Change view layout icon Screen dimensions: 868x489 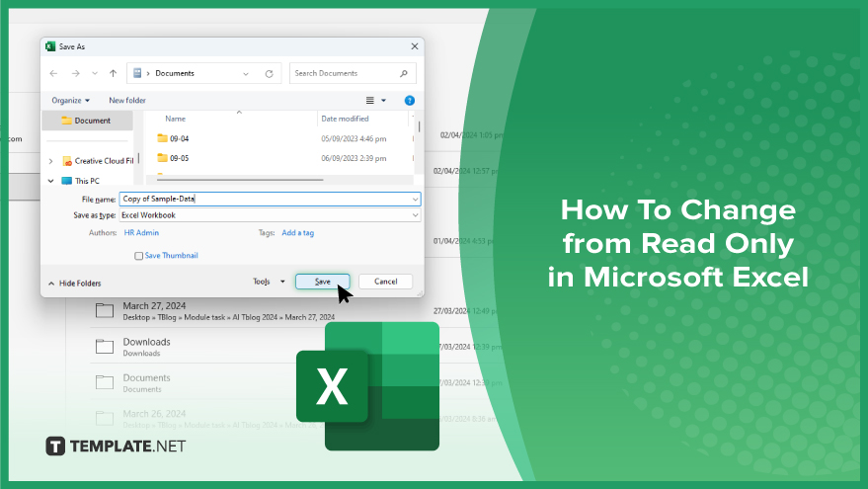point(369,100)
